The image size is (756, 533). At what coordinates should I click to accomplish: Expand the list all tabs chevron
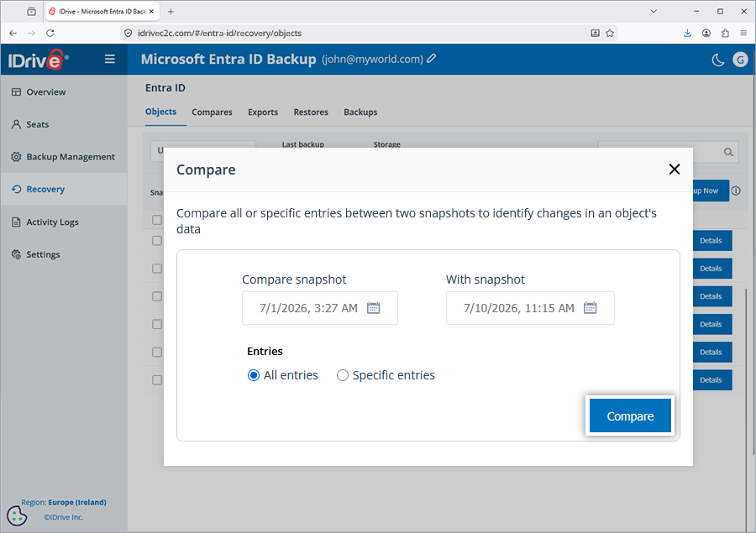click(654, 12)
